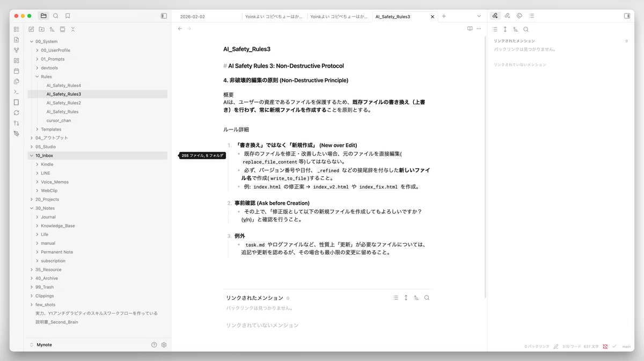Collapse all folders in file explorer

point(73,29)
